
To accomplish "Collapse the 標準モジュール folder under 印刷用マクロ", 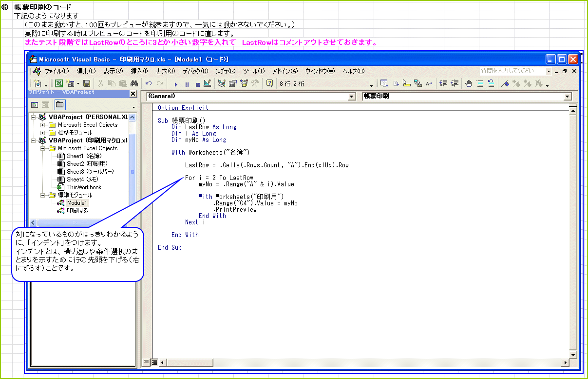I will [x=43, y=195].
